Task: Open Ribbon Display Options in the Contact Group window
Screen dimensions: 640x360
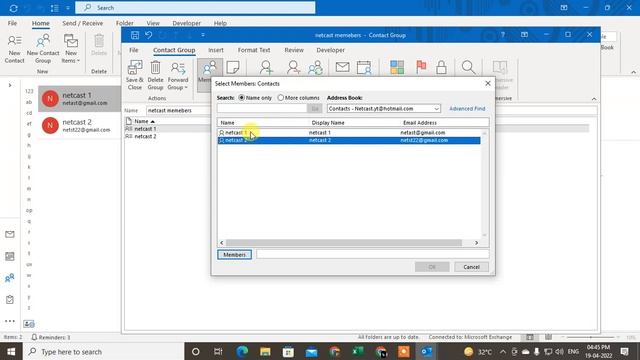Action: click(524, 35)
